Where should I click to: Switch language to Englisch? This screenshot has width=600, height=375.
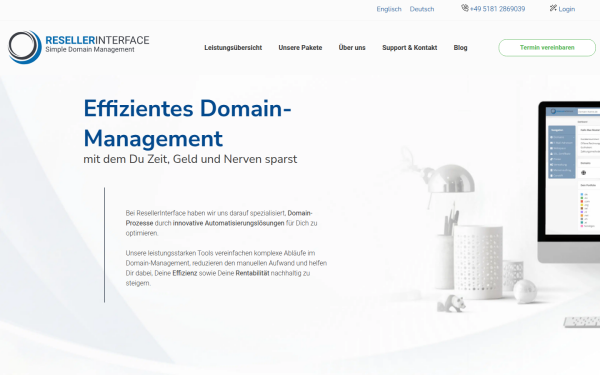389,9
